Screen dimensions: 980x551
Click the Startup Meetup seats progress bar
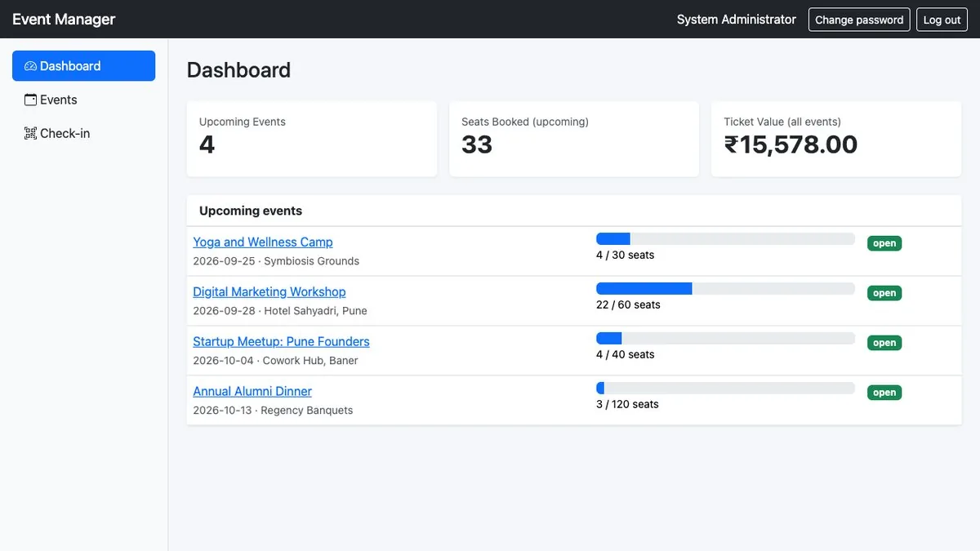725,339
